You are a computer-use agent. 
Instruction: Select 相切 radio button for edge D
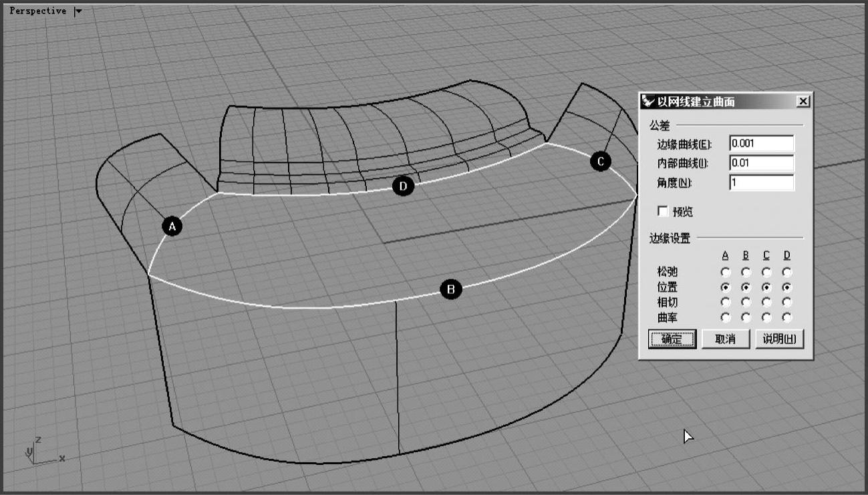tap(787, 302)
